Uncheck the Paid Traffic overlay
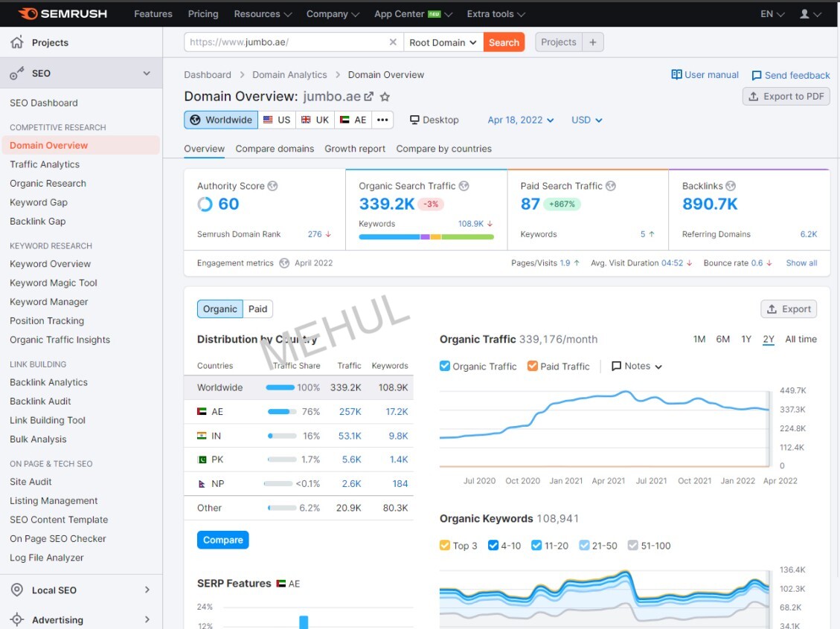Image resolution: width=840 pixels, height=629 pixels. click(x=533, y=366)
